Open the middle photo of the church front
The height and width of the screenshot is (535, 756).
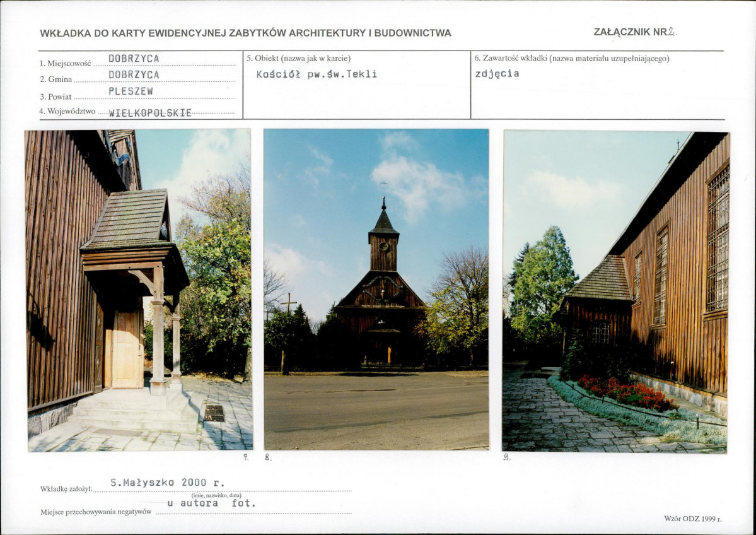pyautogui.click(x=376, y=289)
